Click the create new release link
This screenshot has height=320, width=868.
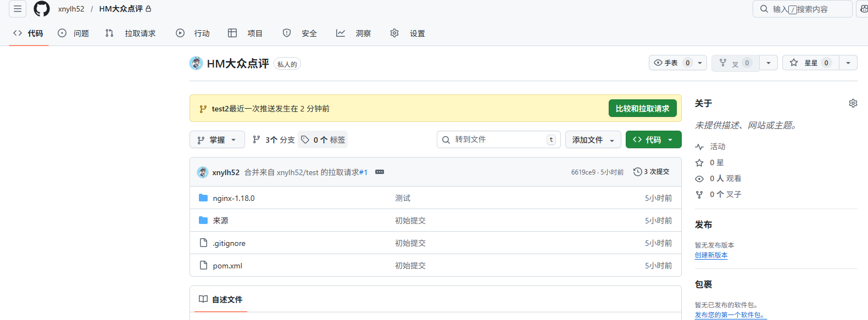(711, 255)
